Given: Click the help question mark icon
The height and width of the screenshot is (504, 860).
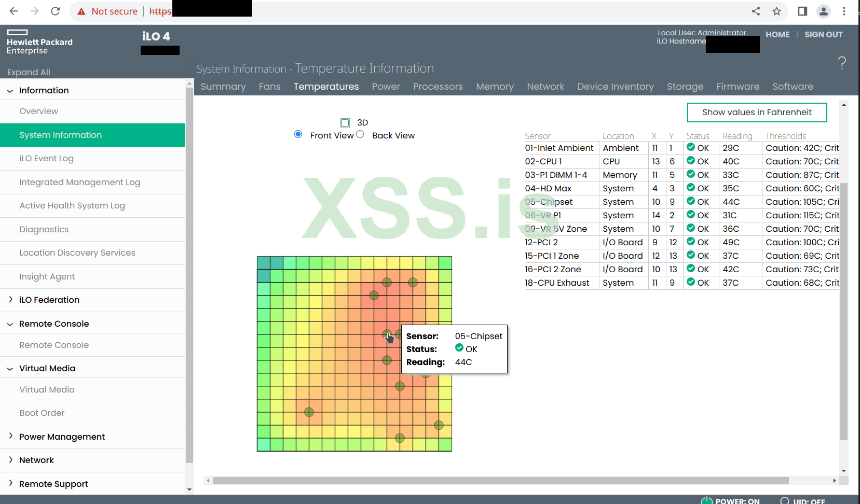Looking at the screenshot, I should coord(842,63).
